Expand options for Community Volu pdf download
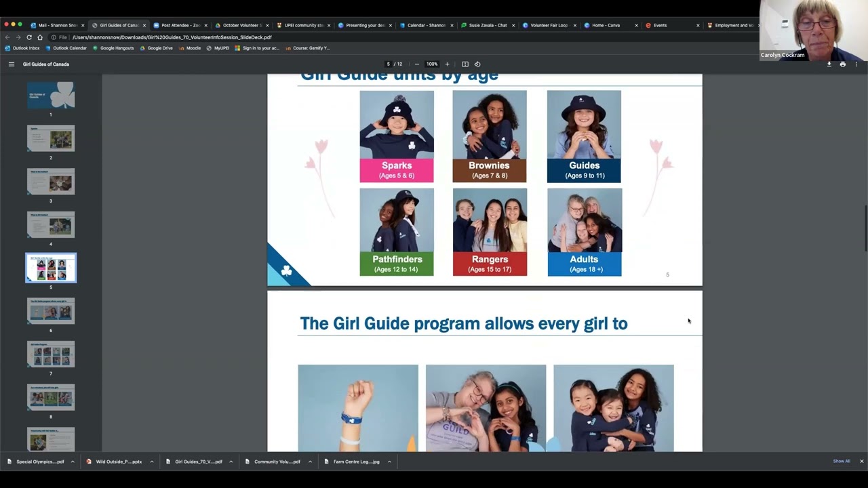Viewport: 868px width, 488px height. [x=310, y=462]
